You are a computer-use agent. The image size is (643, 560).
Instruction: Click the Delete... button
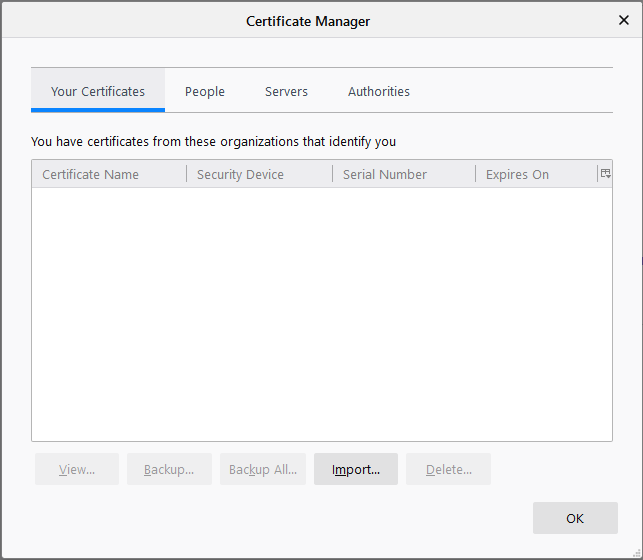click(x=448, y=469)
